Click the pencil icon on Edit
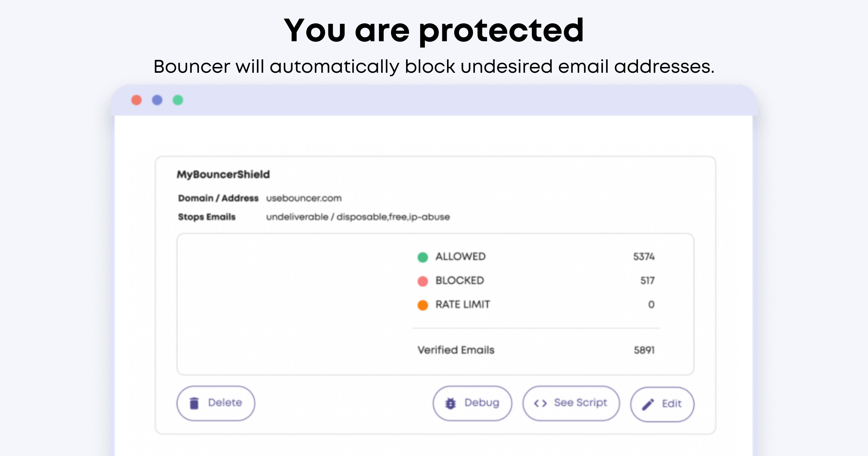Viewport: 868px width, 456px height. (648, 404)
